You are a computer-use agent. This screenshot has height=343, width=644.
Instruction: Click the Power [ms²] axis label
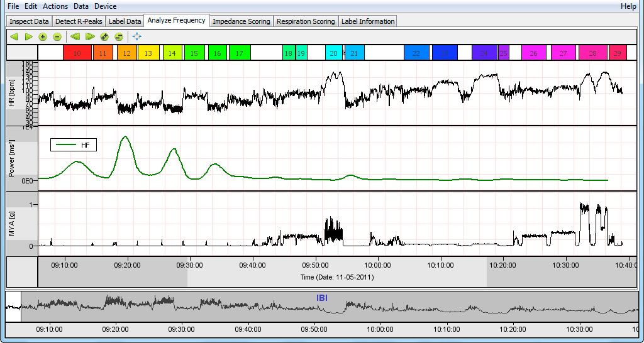click(x=11, y=158)
